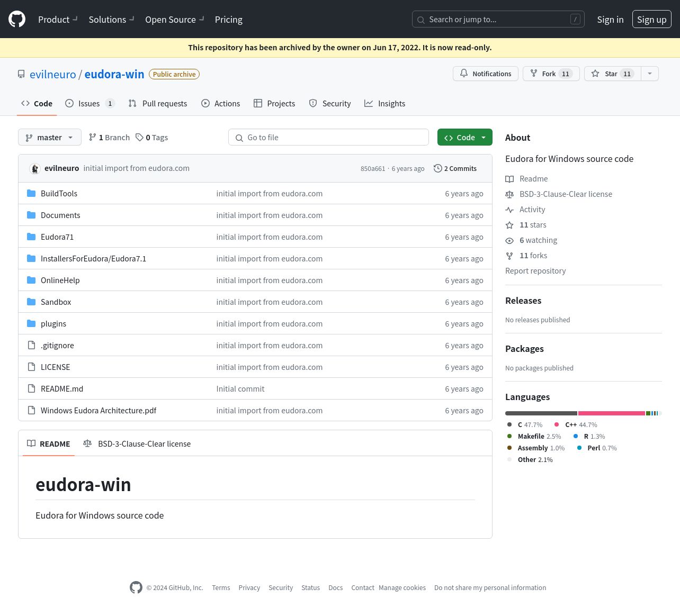Click the BuildTools folder icon
The width and height of the screenshot is (680, 616).
(x=31, y=194)
